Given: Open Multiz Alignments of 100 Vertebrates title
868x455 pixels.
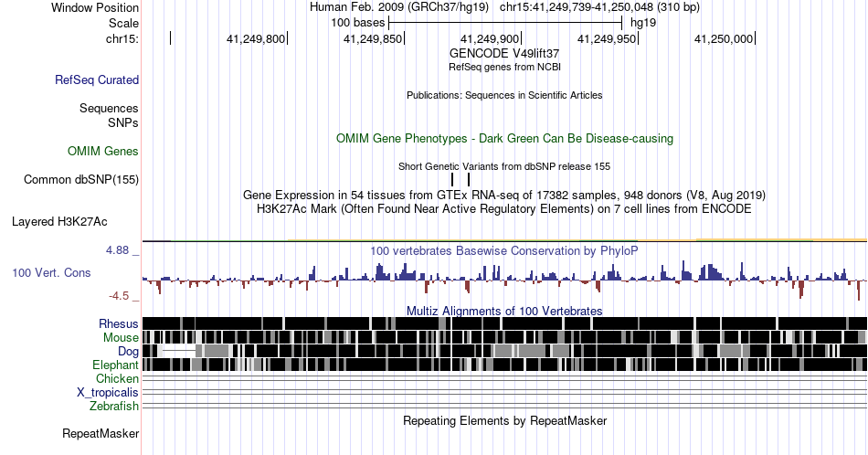Looking at the screenshot, I should coord(504,311).
